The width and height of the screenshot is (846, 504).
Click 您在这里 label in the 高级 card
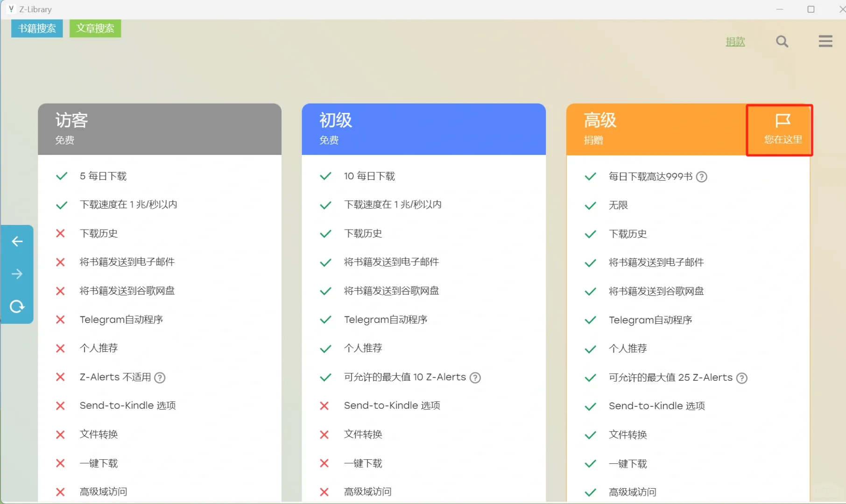click(x=783, y=140)
